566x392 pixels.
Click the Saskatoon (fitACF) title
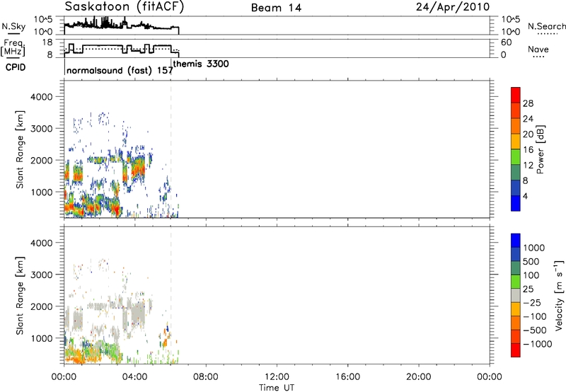(x=125, y=7)
